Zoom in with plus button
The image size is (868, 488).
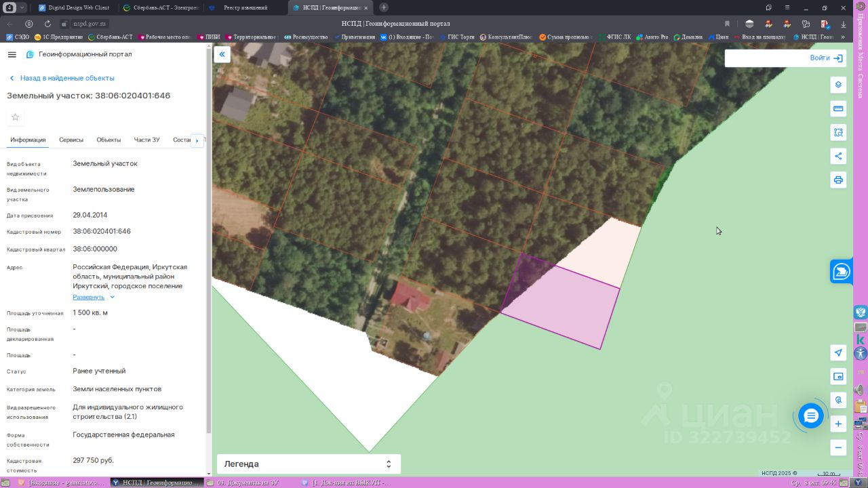coord(838,424)
